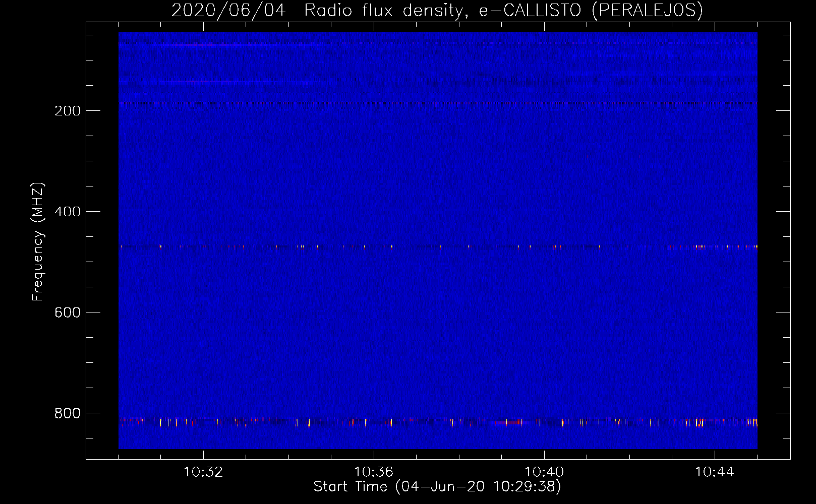Viewport: 816px width, 504px height.
Task: Click the 200 MHz frequency tick label
Action: tap(68, 111)
